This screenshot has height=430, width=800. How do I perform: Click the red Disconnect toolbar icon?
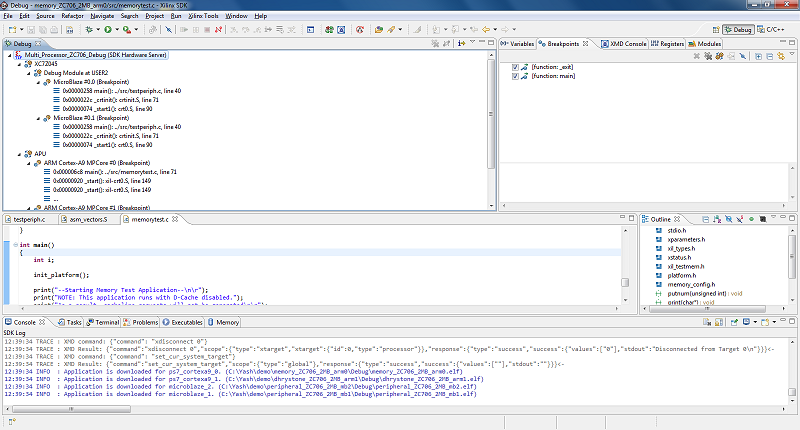coord(218,30)
